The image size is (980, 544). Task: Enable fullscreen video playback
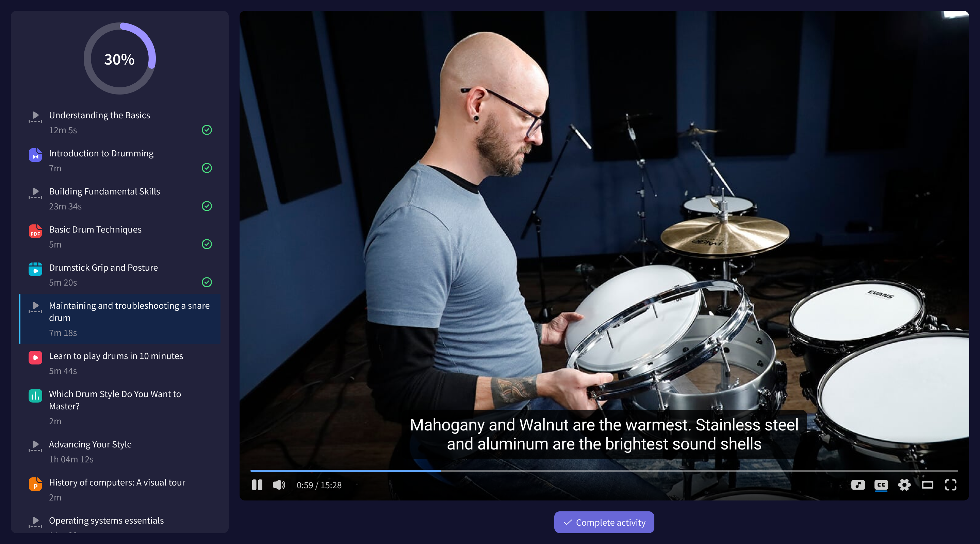click(x=950, y=485)
